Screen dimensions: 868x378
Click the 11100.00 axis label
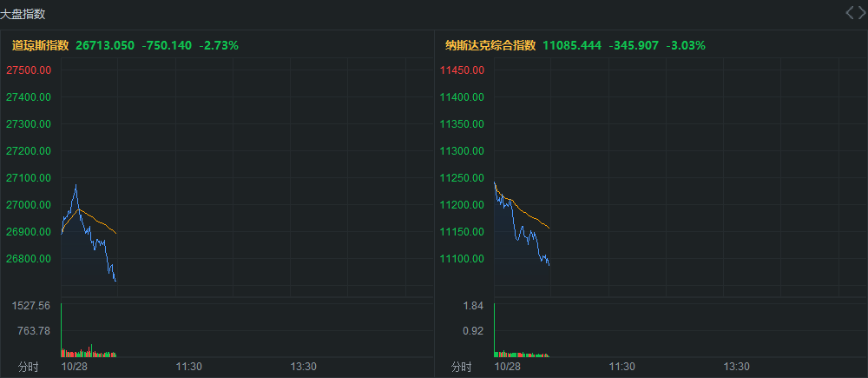click(462, 258)
